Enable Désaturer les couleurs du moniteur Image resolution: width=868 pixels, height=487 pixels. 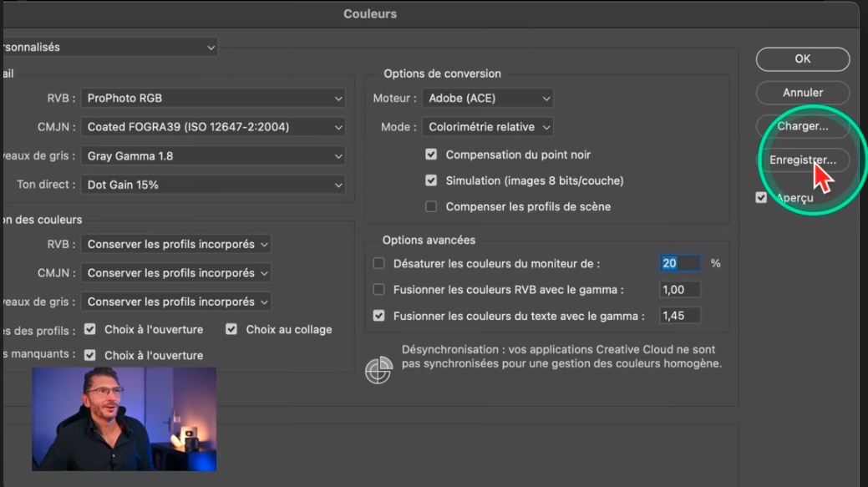point(379,263)
